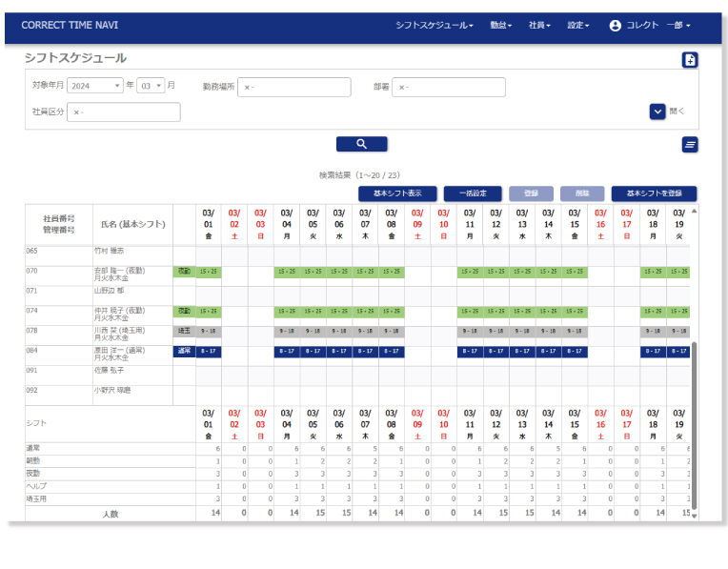Image resolution: width=728 pixels, height=569 pixels.
Task: Click the 基本シフトを登録 button
Action: [x=654, y=193]
